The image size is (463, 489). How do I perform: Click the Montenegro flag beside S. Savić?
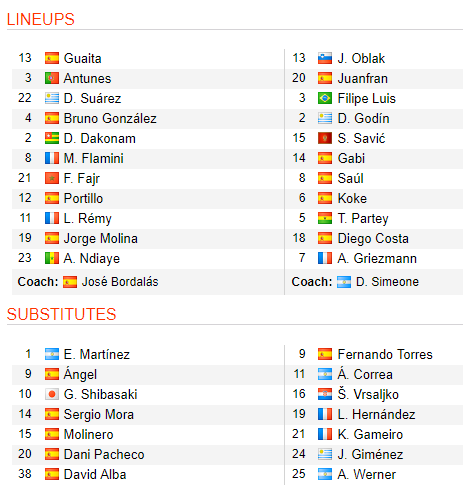[x=325, y=138]
